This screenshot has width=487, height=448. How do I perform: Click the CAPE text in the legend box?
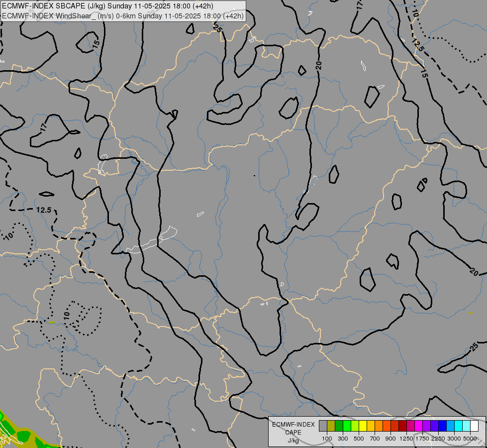click(x=293, y=433)
